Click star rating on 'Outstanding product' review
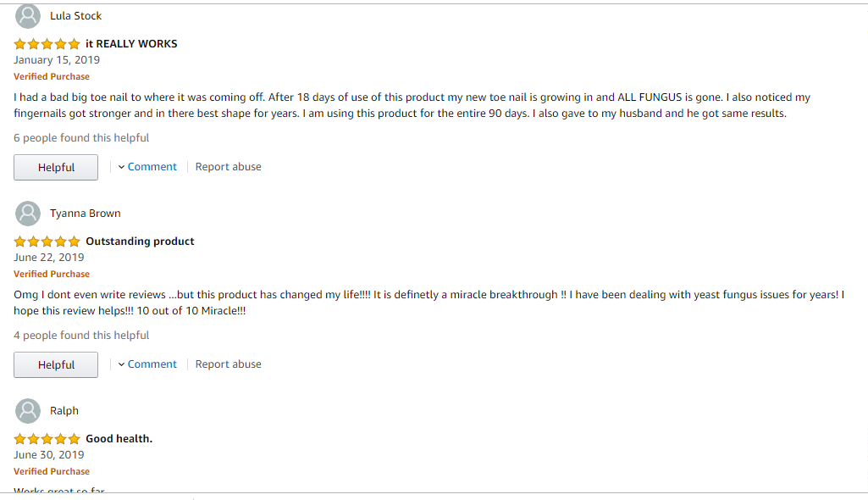Viewport: 868px width, 500px height. click(47, 242)
